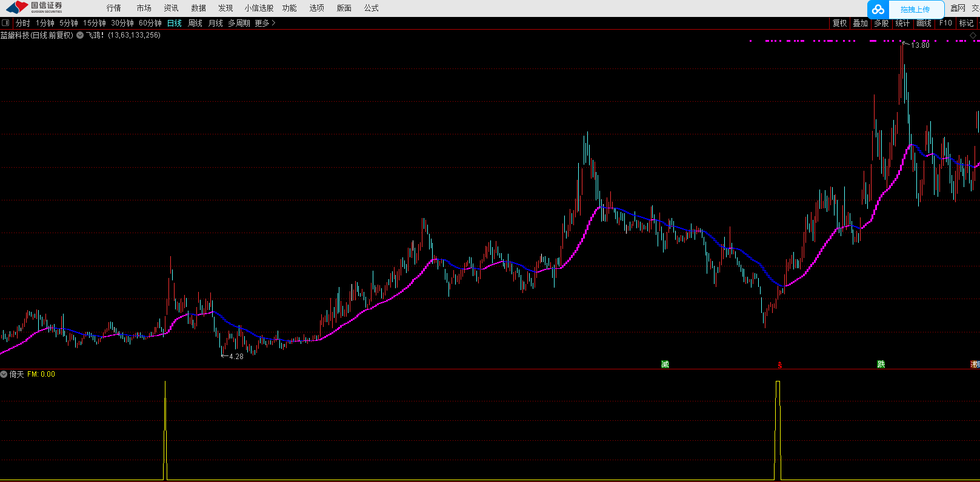Click the diamond icon at the chart corner
Image resolution: width=980 pixels, height=482 pixels.
974,36
